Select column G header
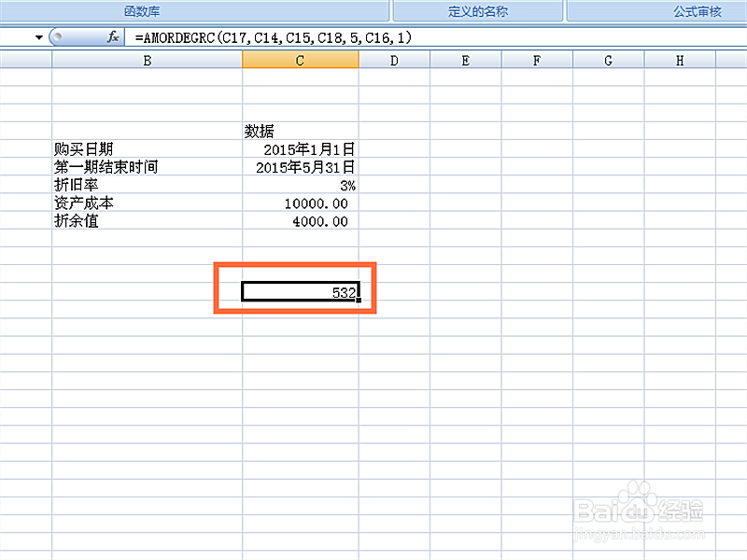The width and height of the screenshot is (747, 560). pyautogui.click(x=609, y=61)
